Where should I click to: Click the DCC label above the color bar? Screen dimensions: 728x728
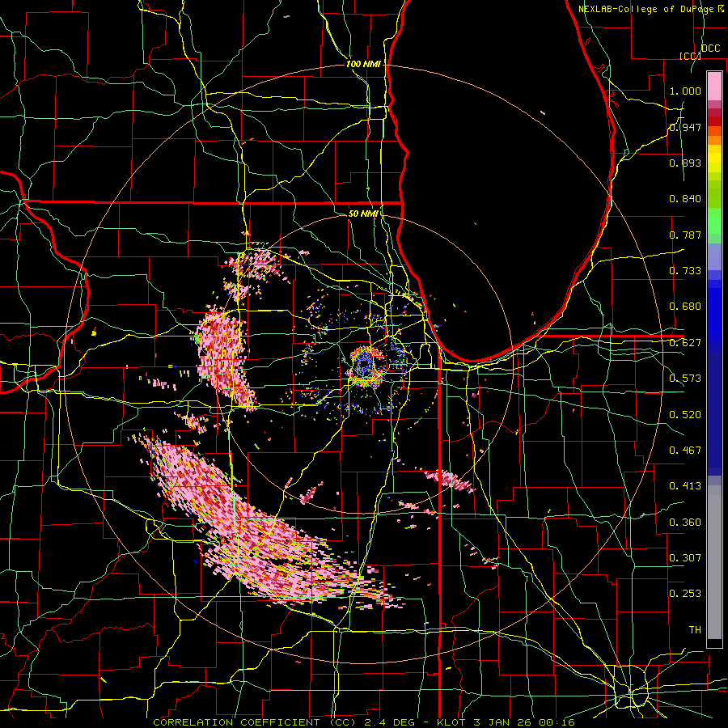[710, 49]
